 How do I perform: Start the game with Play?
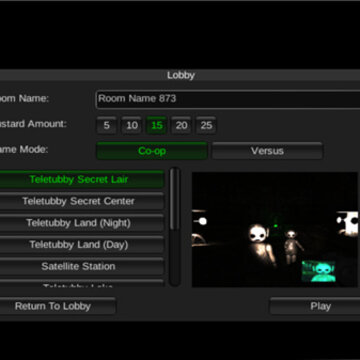pyautogui.click(x=315, y=306)
